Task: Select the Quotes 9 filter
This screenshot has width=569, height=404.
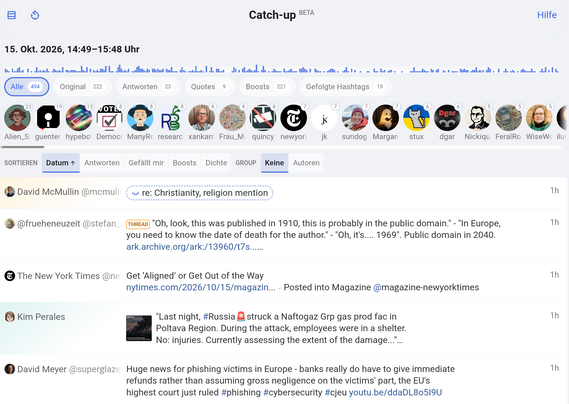Action: click(x=210, y=87)
